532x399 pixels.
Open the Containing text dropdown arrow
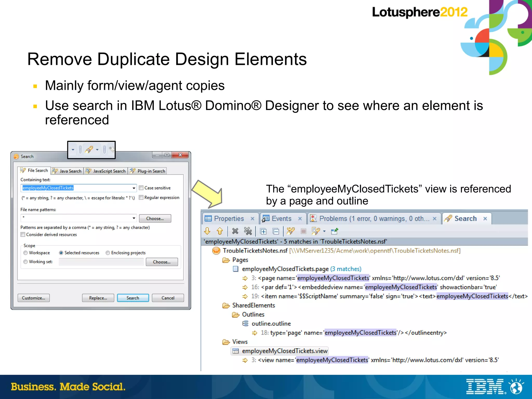[x=134, y=188]
